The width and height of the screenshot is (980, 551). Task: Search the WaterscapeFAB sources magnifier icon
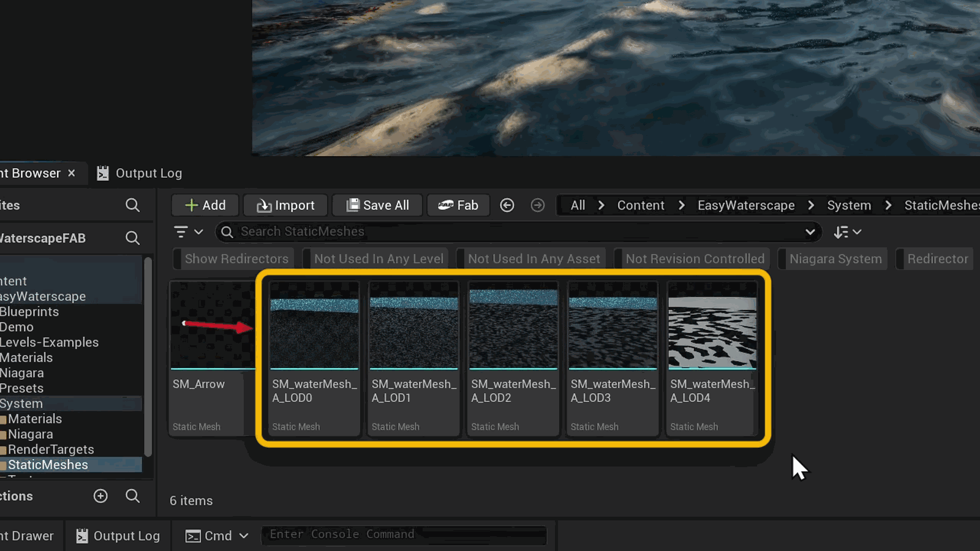pos(132,238)
